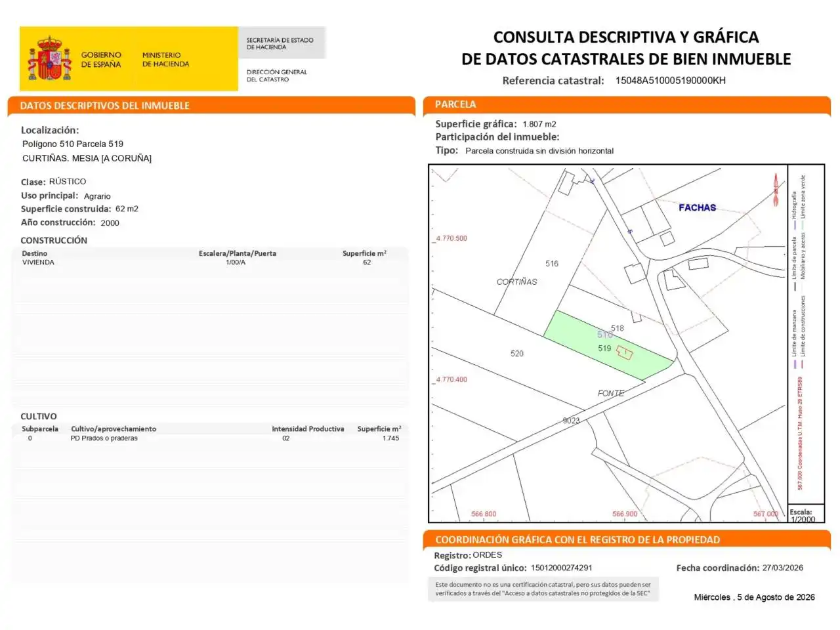Image resolution: width=840 pixels, height=630 pixels.
Task: Click the "Destino" column header
Action: (x=35, y=253)
